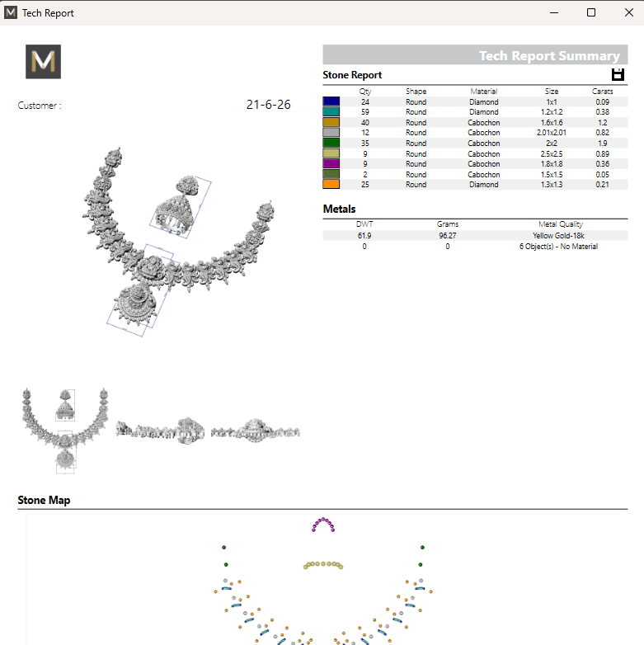Click the date 21-6-26

268,105
